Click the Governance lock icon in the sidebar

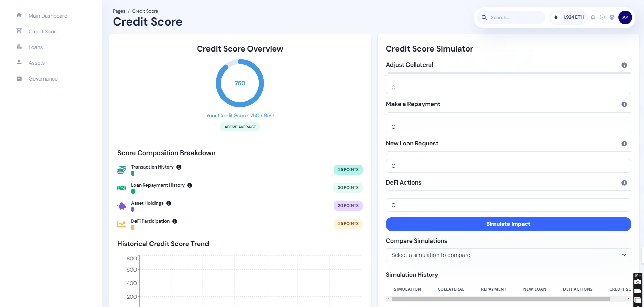pos(19,78)
